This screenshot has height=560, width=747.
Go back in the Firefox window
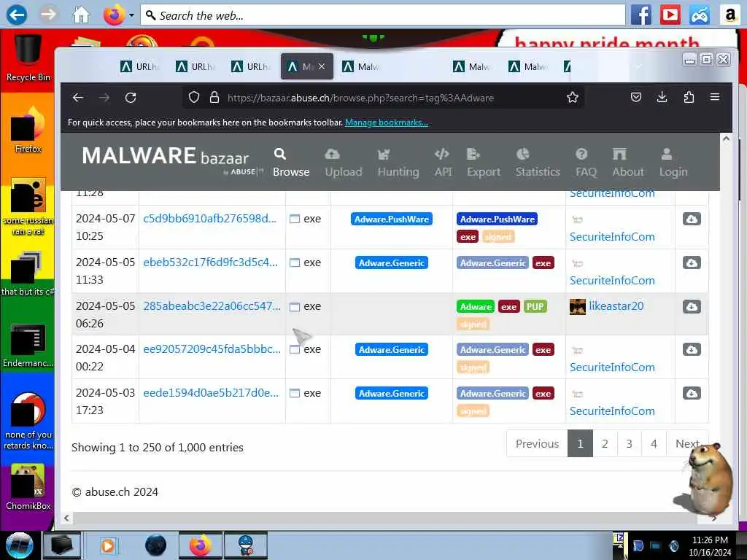coord(78,98)
